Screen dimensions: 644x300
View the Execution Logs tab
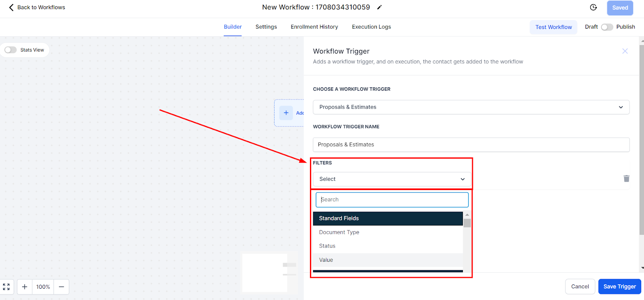(x=372, y=27)
